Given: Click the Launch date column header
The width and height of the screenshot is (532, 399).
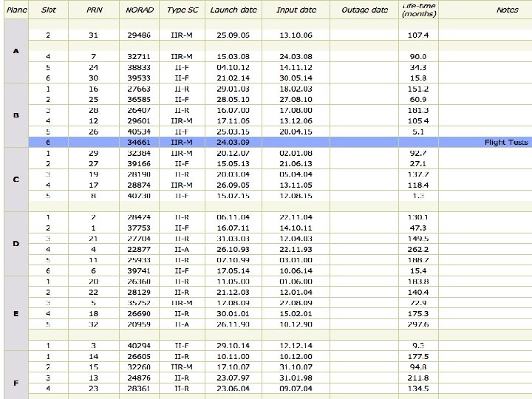Looking at the screenshot, I should point(233,10).
